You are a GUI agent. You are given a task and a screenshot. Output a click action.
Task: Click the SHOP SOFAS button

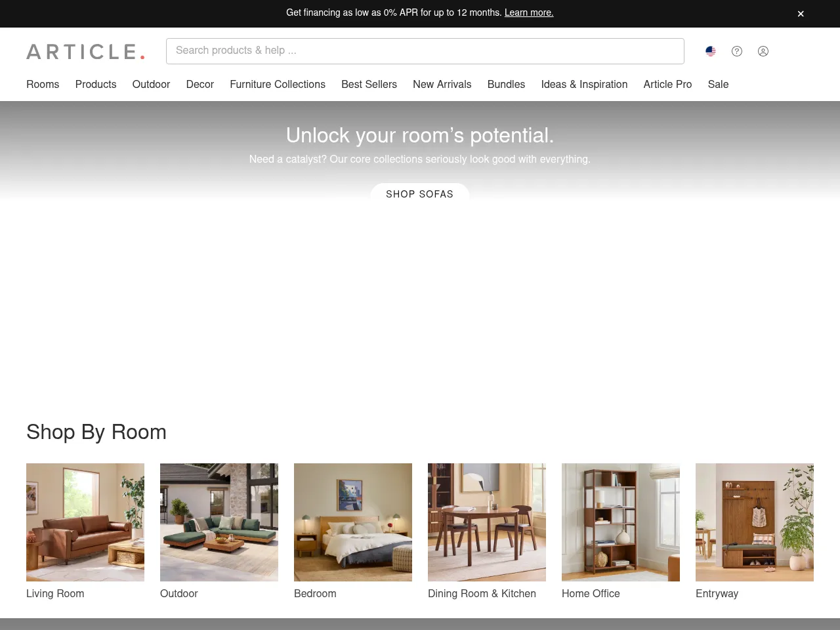coord(420,194)
